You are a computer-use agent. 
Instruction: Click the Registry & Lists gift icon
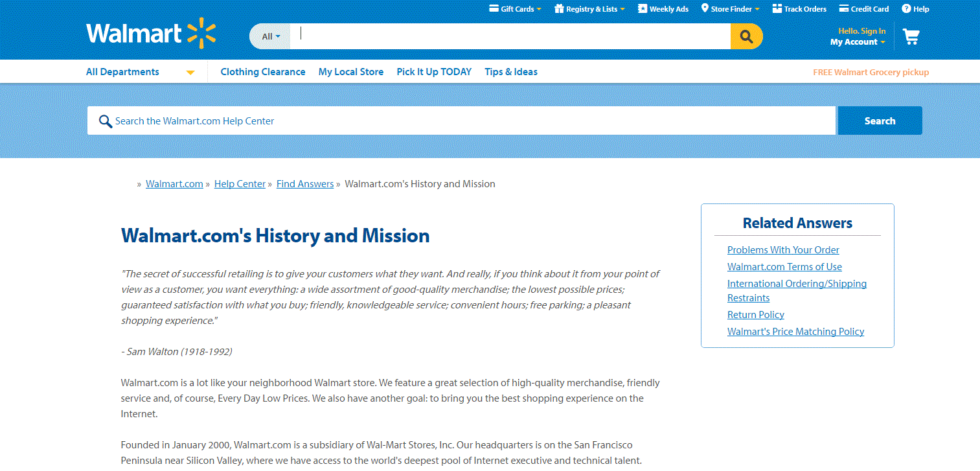[559, 9]
